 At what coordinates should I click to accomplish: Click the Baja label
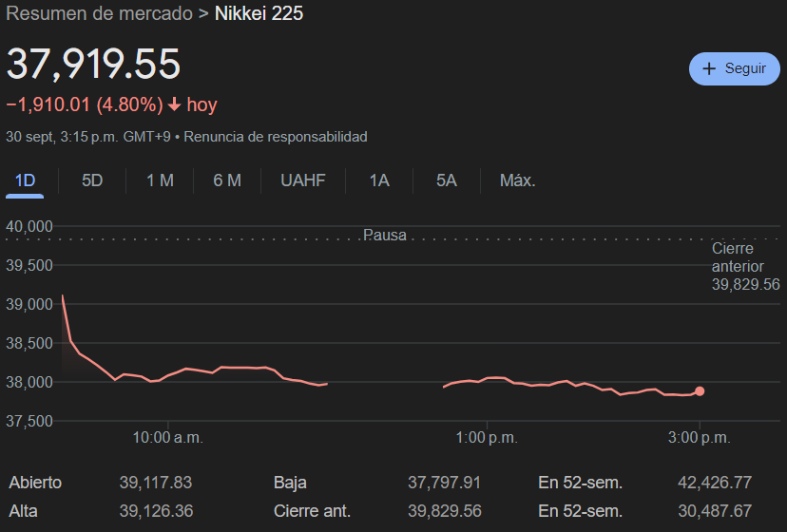290,483
